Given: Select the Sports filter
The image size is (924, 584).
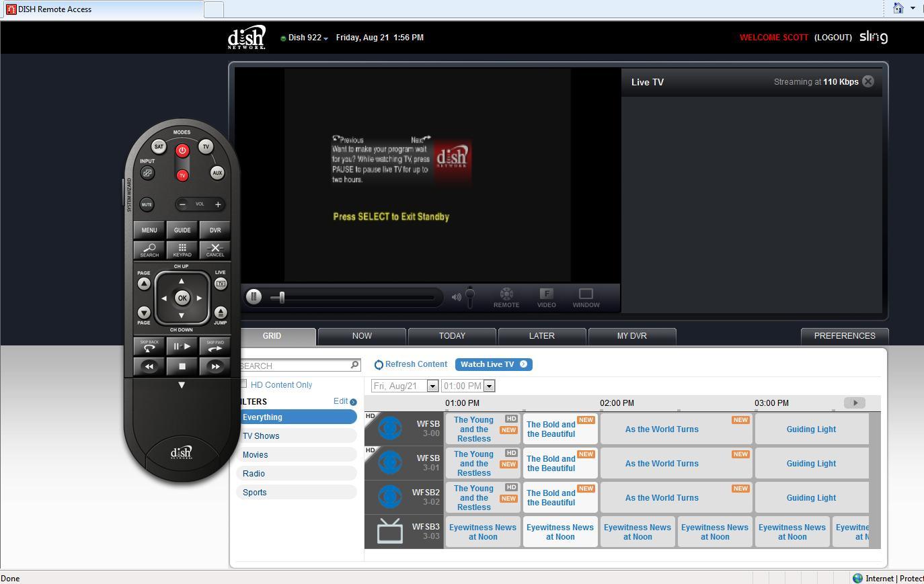Looking at the screenshot, I should pos(297,493).
